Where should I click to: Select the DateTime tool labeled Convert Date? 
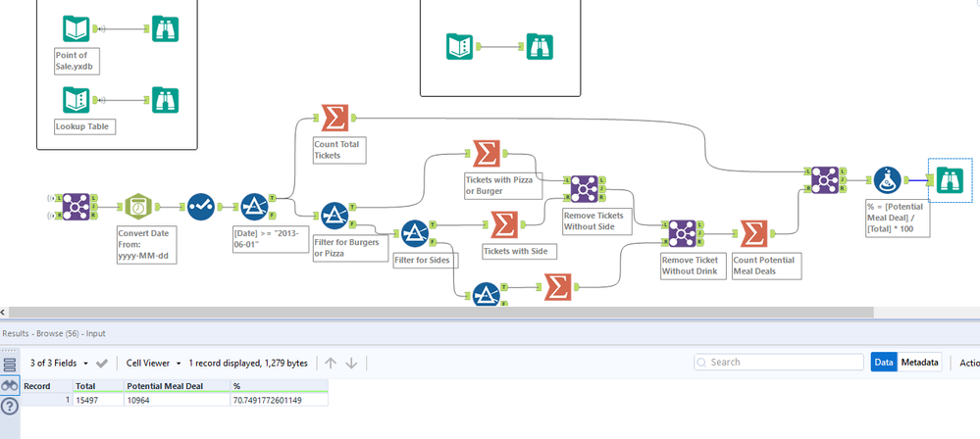[x=138, y=207]
